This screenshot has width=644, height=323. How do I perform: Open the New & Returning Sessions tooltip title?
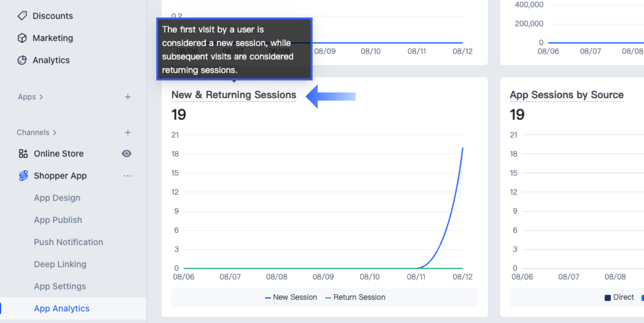pos(233,95)
